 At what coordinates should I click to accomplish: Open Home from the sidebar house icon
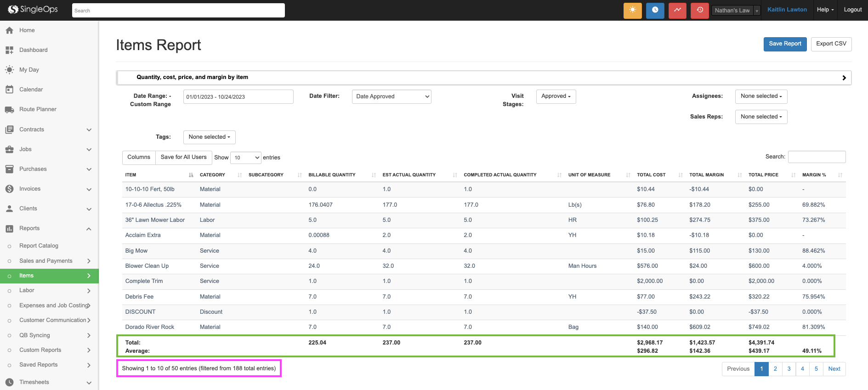[10, 30]
